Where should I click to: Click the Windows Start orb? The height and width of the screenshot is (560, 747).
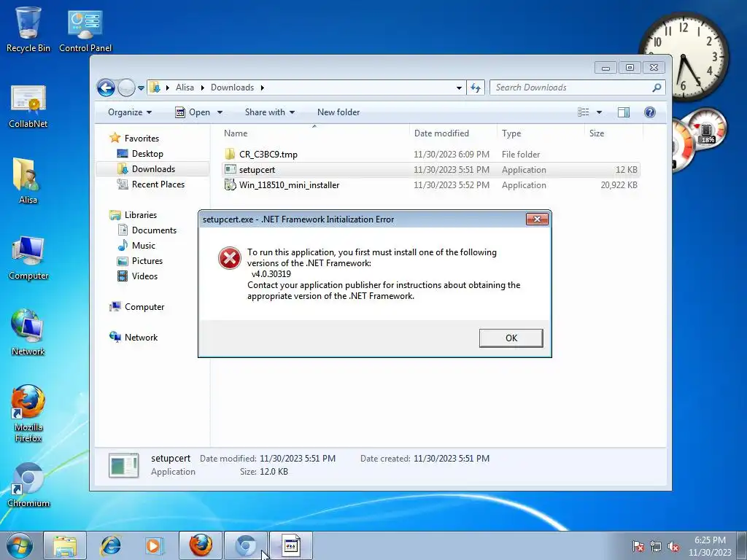[20, 545]
